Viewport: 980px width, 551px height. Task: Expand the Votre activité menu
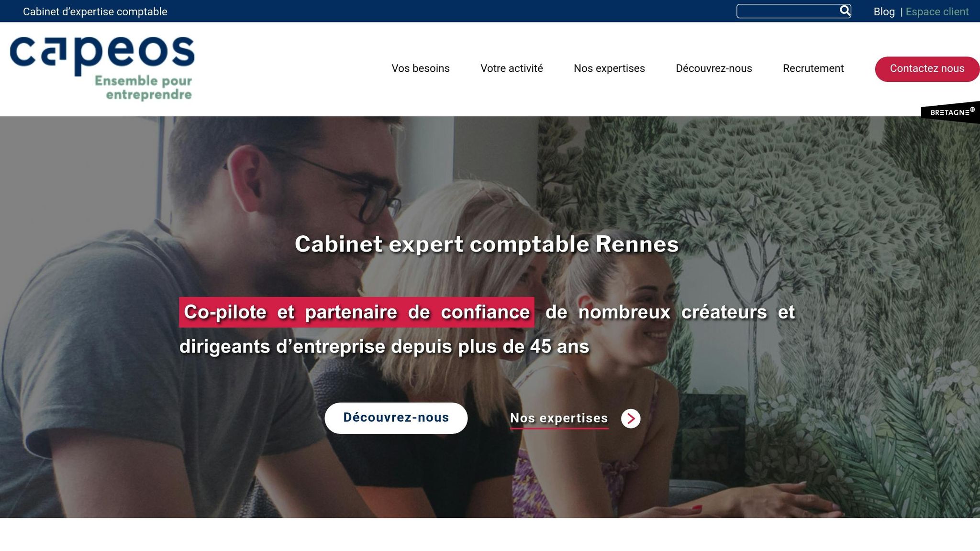(512, 68)
